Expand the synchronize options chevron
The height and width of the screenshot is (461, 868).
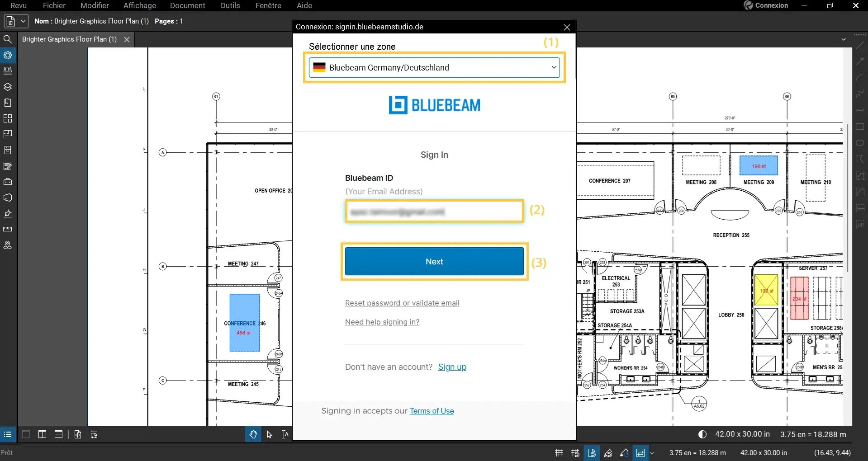tap(653, 453)
